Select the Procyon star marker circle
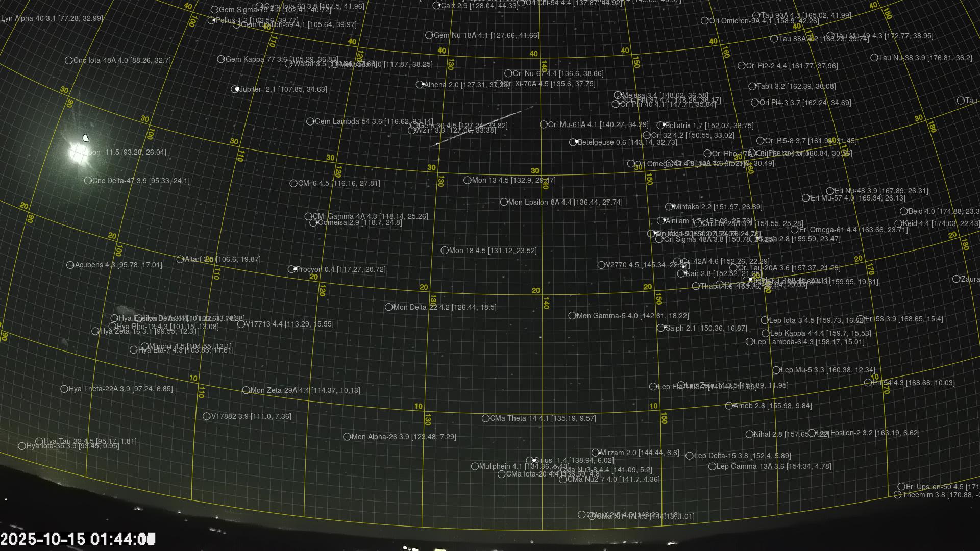The width and height of the screenshot is (980, 551). tap(291, 269)
